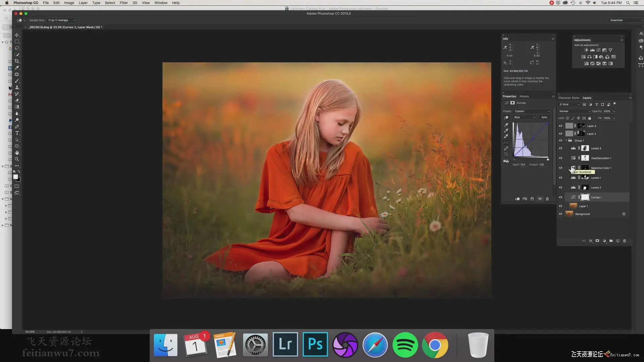644x362 pixels.
Task: Click the foreground color swatch
Action: tap(15, 177)
